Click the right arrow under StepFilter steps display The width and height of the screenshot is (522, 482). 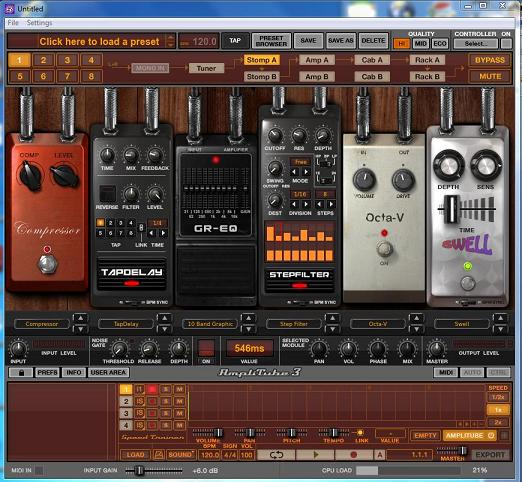point(331,204)
